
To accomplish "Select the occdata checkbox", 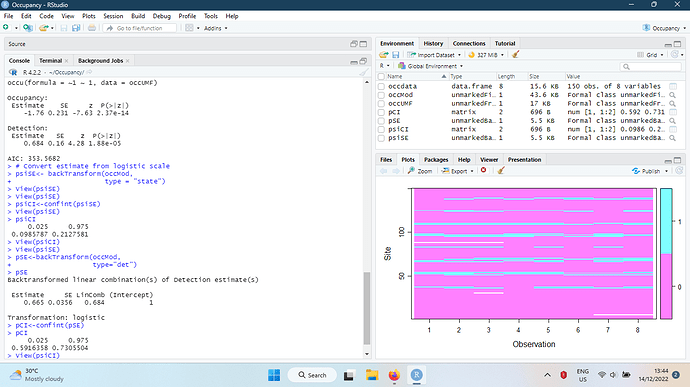I will (381, 86).
